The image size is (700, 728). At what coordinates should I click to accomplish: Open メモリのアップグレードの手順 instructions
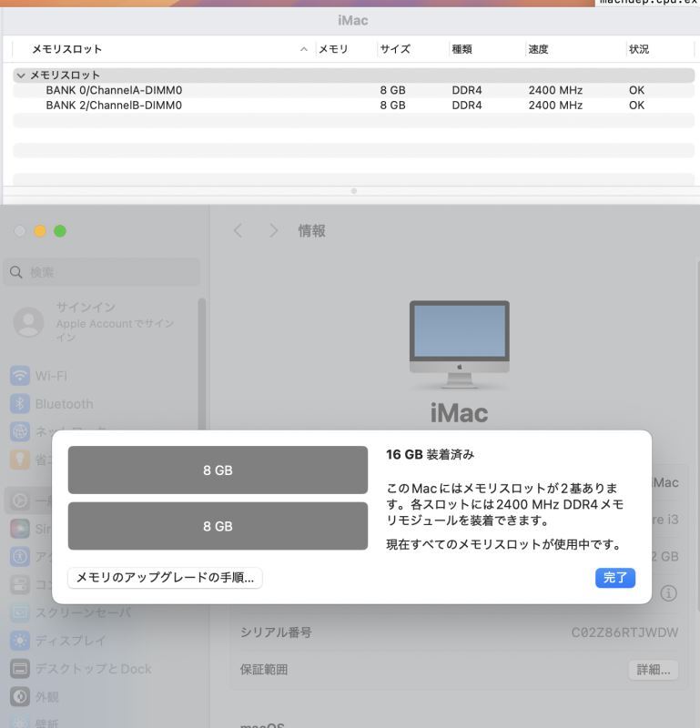[x=165, y=578]
